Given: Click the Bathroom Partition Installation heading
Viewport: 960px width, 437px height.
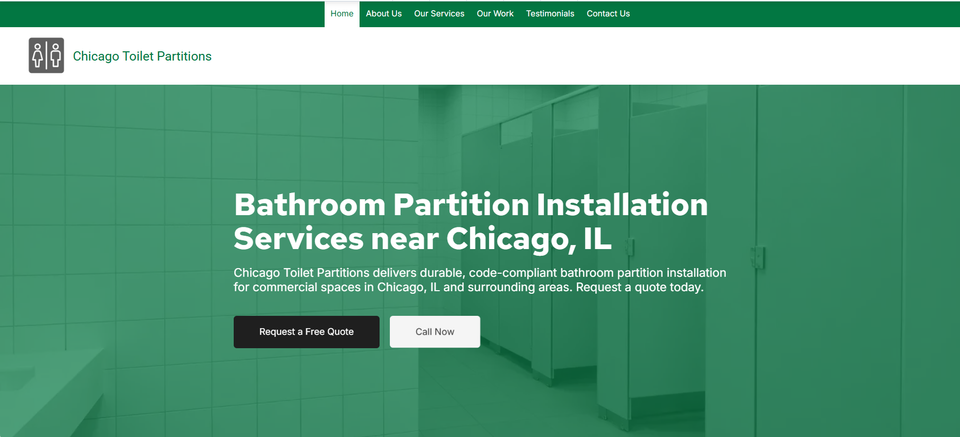Looking at the screenshot, I should point(471,222).
